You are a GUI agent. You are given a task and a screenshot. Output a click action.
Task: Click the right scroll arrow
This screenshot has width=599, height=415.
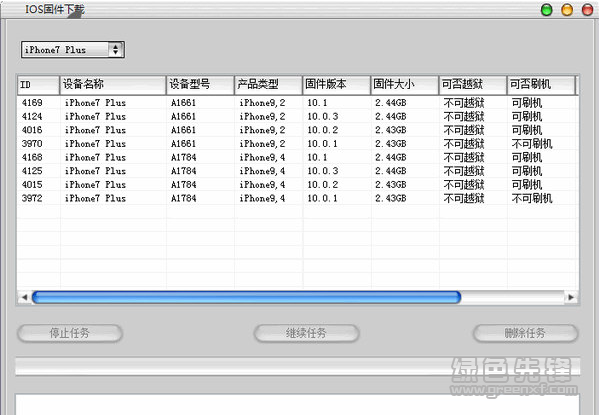click(571, 297)
